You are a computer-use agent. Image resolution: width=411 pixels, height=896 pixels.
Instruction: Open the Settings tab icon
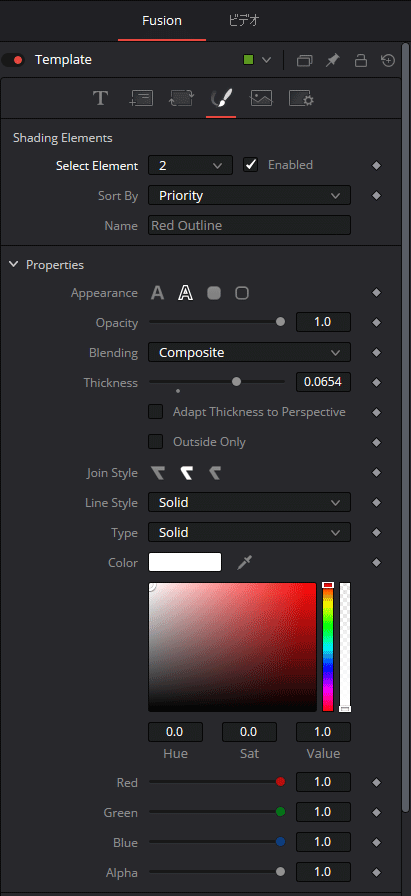[x=301, y=98]
